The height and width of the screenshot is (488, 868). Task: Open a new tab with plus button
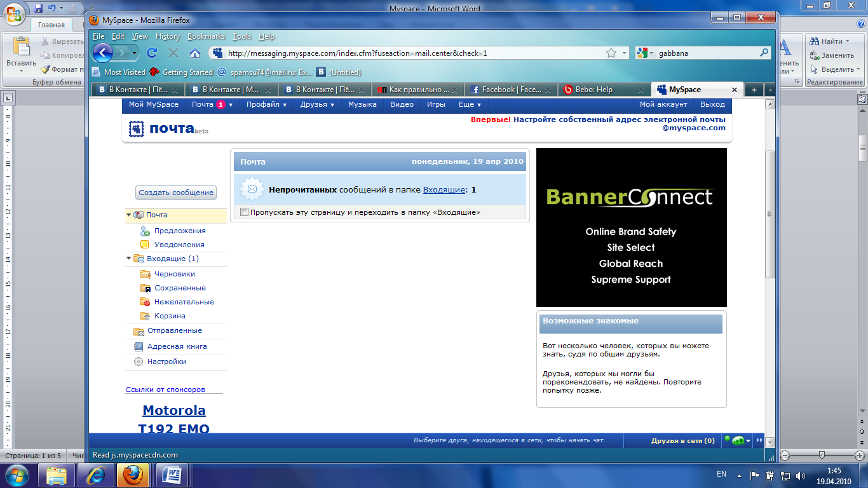(754, 90)
